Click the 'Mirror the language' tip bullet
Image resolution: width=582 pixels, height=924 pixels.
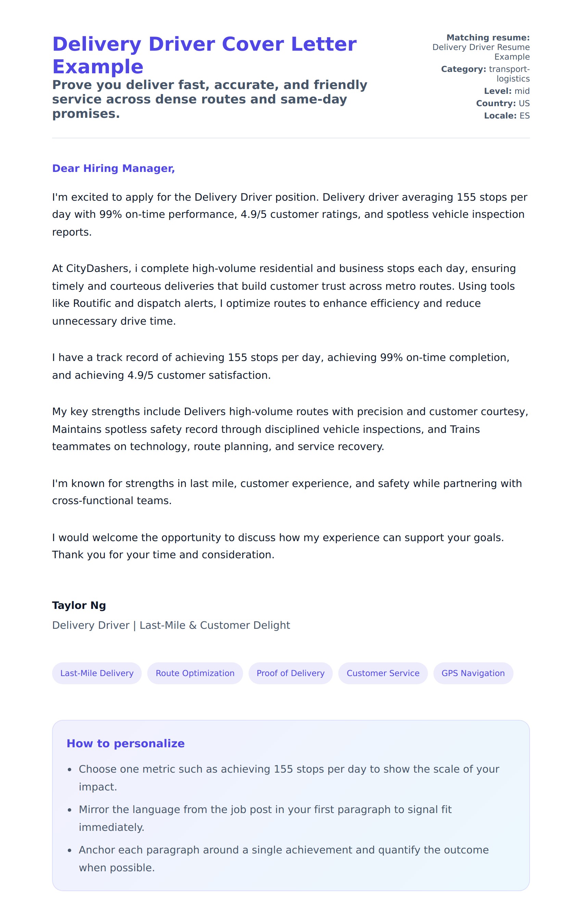(x=265, y=818)
